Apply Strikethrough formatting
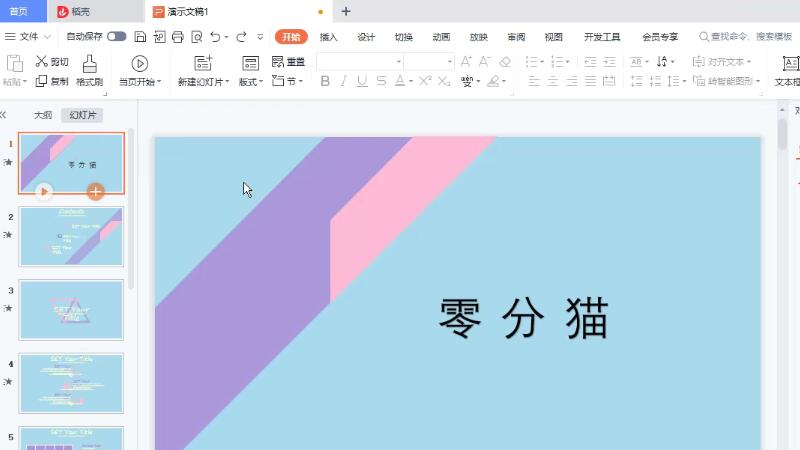Screen dimensions: 800x450 (381, 81)
